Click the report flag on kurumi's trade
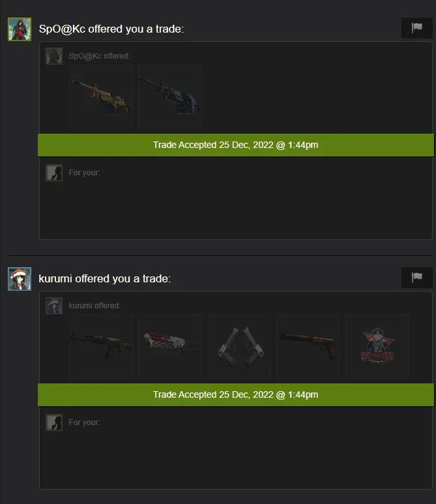This screenshot has width=436, height=504. click(x=416, y=278)
